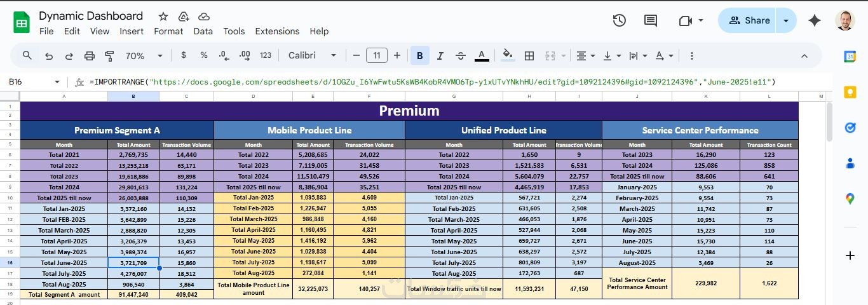Click the print icon

pos(90,56)
